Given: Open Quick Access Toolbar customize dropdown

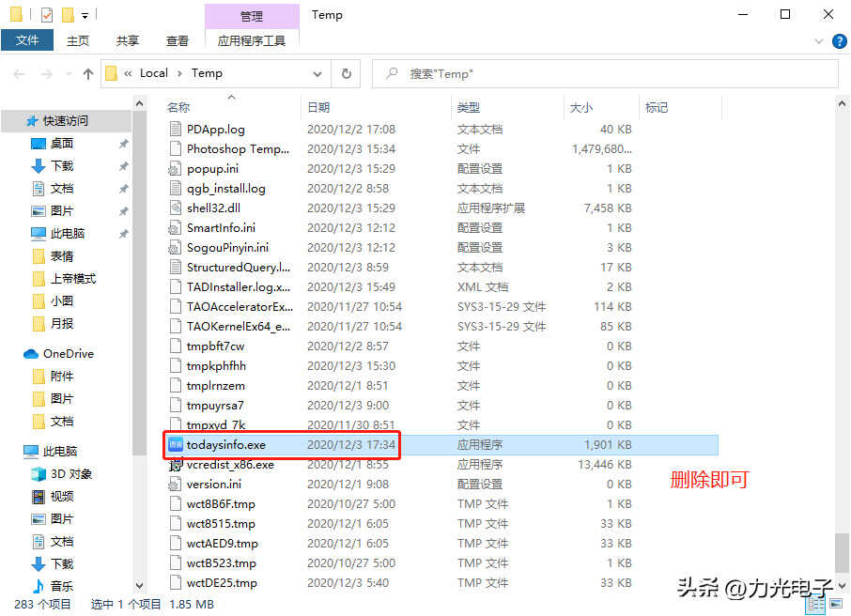Looking at the screenshot, I should [85, 16].
